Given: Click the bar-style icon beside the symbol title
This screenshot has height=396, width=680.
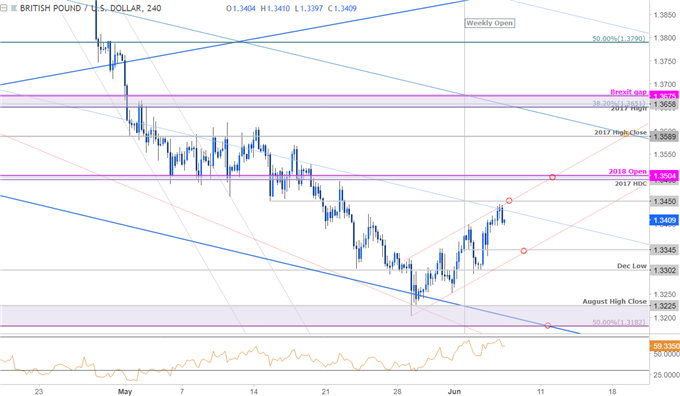Looking at the screenshot, I should pos(13,8).
